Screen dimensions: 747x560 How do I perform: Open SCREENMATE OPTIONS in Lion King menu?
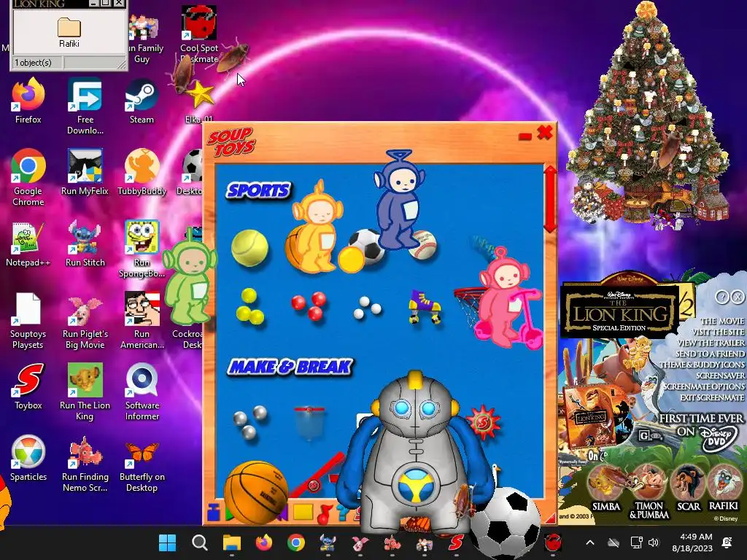click(x=704, y=386)
